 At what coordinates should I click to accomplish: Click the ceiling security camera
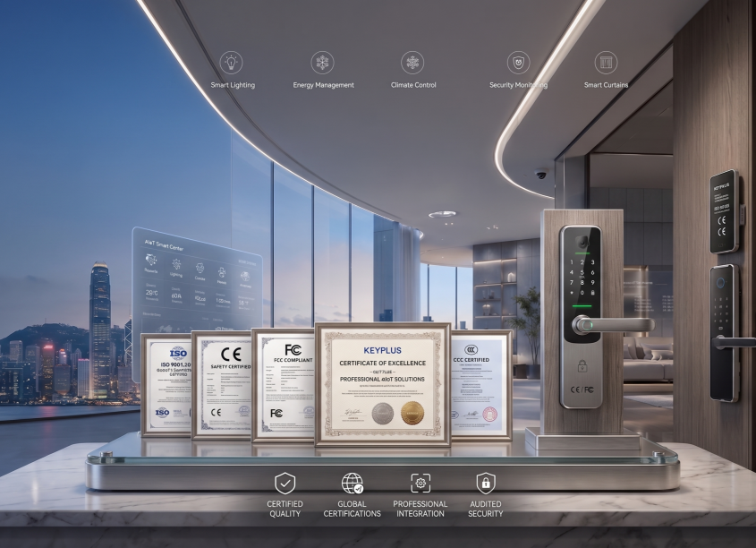point(541,174)
